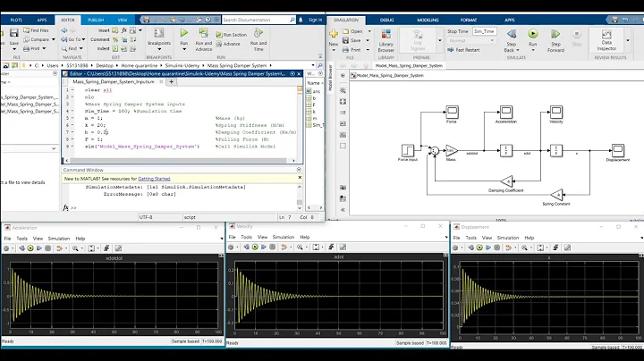The image size is (644, 361).
Task: Click the Save icon in MATLAB editor
Action: (14, 33)
